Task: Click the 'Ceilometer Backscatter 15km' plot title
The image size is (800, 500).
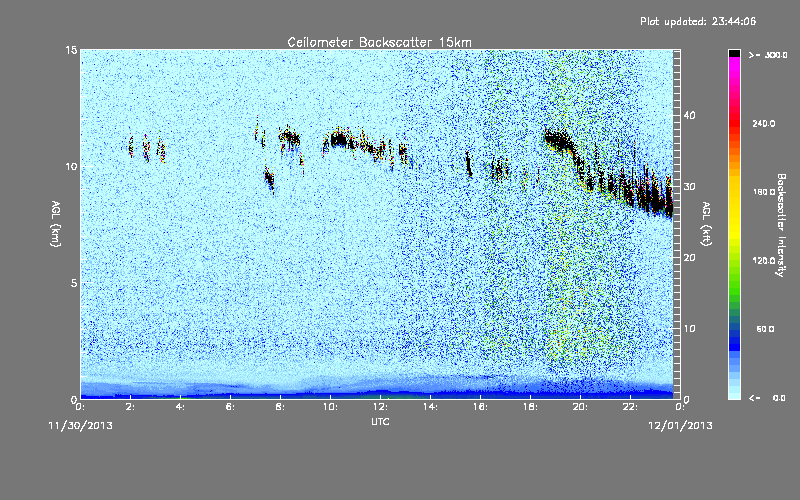Action: (x=379, y=42)
